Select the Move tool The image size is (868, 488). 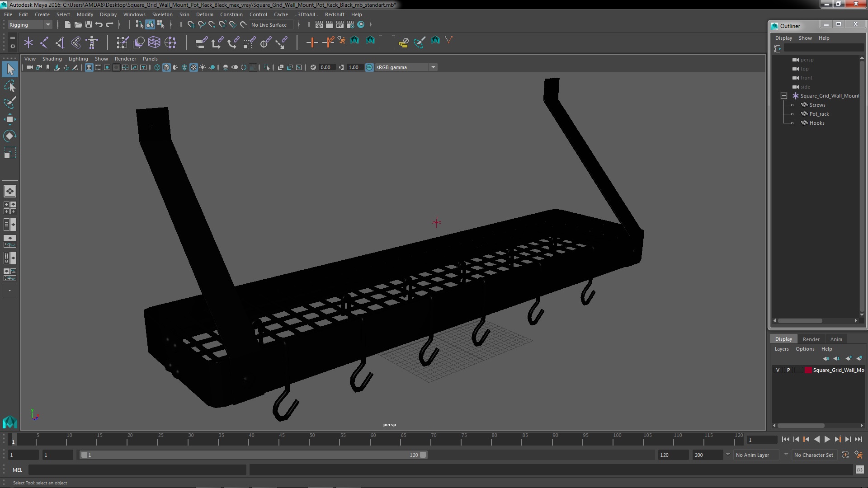10,119
